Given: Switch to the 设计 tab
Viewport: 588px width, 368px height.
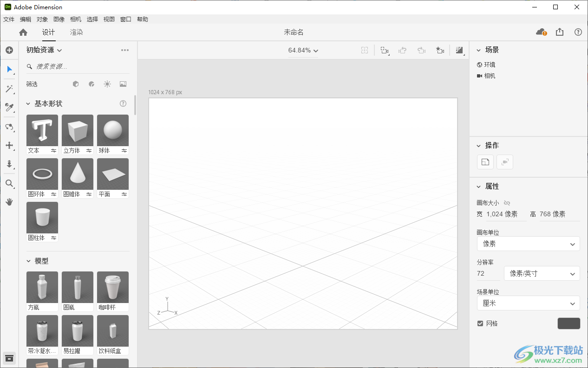Looking at the screenshot, I should click(x=49, y=32).
